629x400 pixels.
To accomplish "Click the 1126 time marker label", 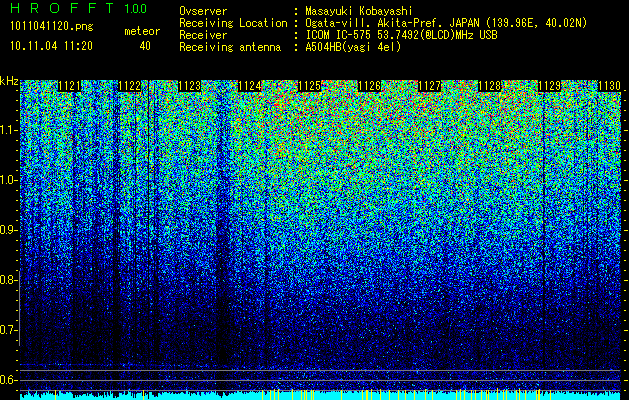I will coord(369,86).
